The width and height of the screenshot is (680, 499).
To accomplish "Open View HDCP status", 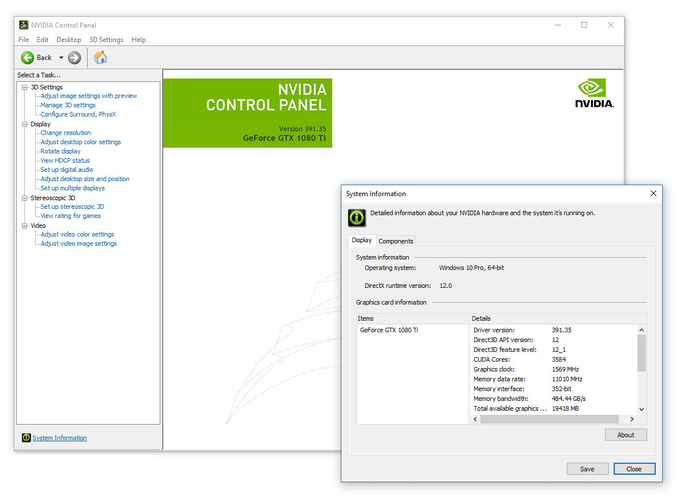I will [x=65, y=160].
